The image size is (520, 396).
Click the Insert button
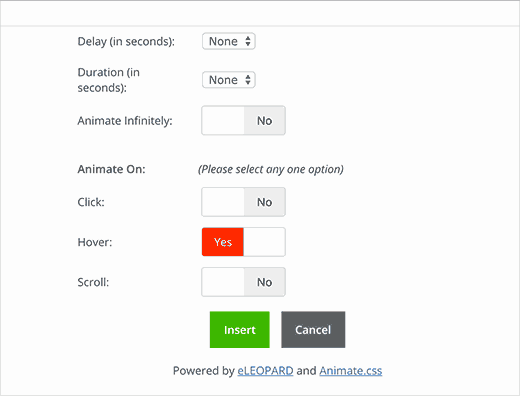240,330
